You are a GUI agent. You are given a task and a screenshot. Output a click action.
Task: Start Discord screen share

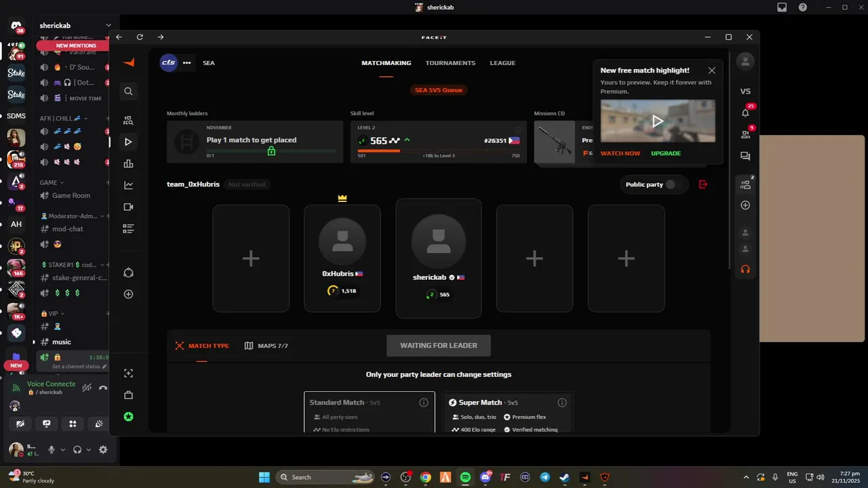(x=47, y=424)
